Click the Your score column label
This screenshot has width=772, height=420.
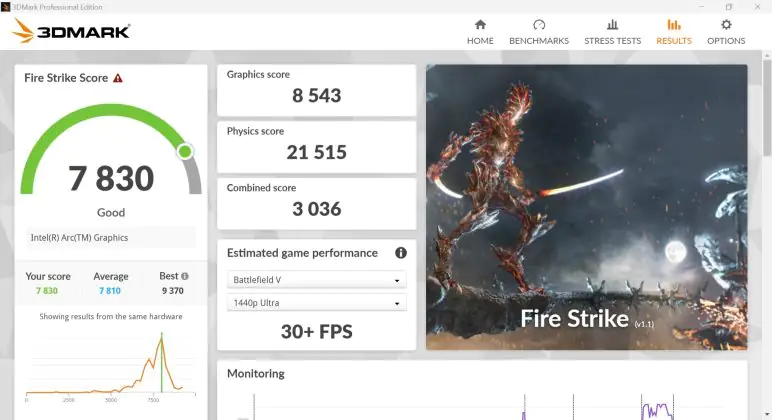[x=48, y=276]
